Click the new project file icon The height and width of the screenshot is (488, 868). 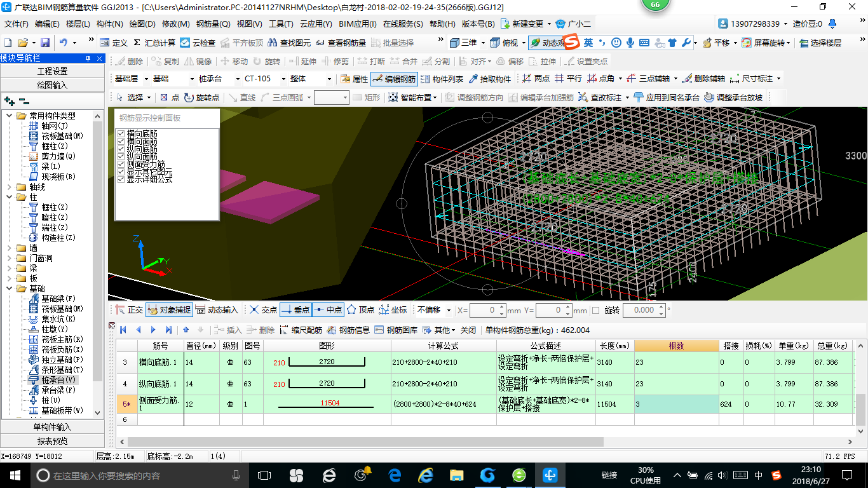(8, 43)
